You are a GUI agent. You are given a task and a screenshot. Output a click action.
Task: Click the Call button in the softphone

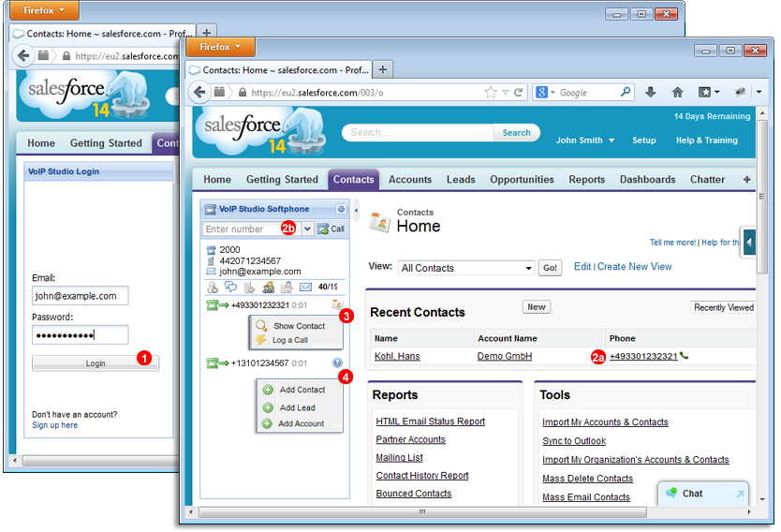(331, 229)
